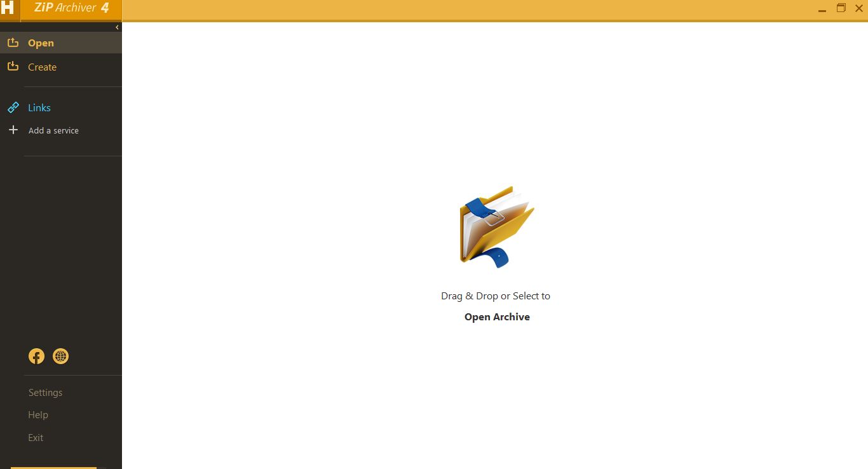Choose Add a service label

(53, 130)
